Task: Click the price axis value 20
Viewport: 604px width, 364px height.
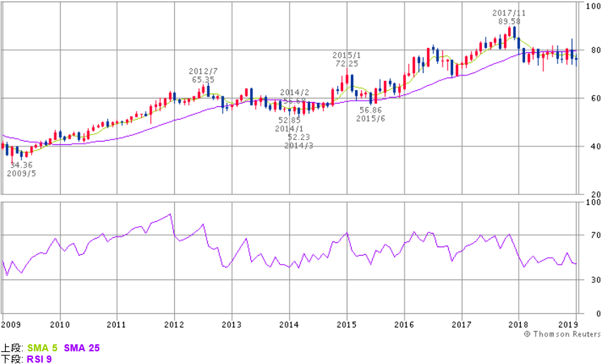Action: click(596, 194)
